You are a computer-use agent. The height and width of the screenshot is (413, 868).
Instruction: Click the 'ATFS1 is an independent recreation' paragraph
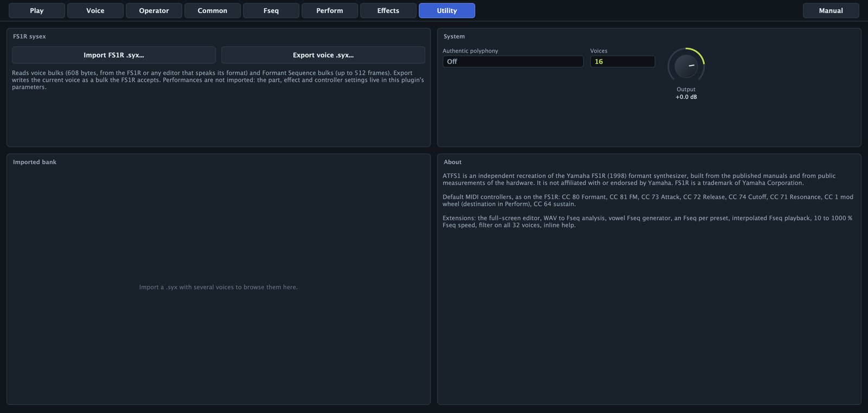point(639,179)
